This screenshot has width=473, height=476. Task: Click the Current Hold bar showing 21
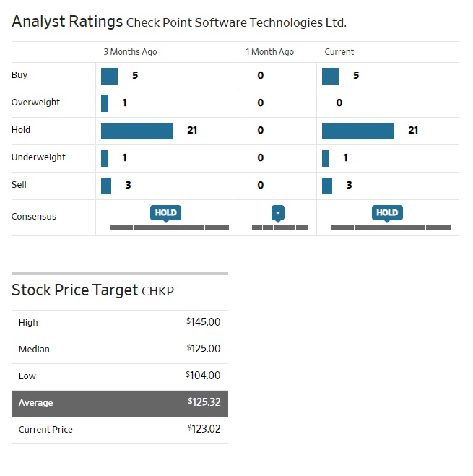click(x=358, y=131)
